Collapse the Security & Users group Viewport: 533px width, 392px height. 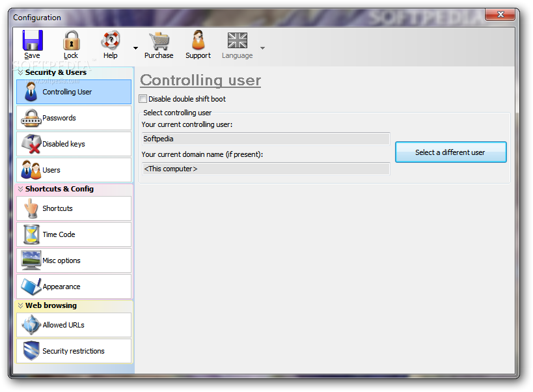point(20,72)
